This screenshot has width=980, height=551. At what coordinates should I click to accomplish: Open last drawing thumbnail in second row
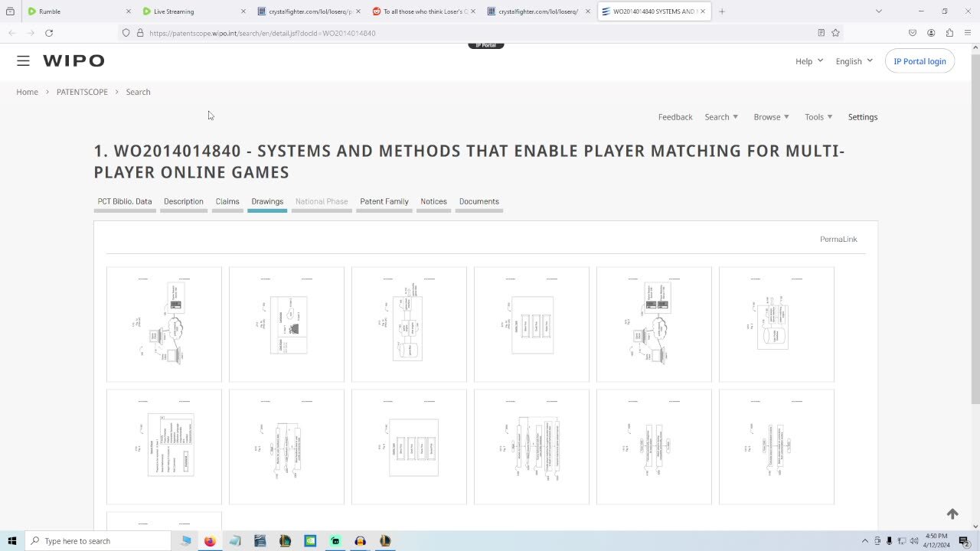[x=776, y=447]
